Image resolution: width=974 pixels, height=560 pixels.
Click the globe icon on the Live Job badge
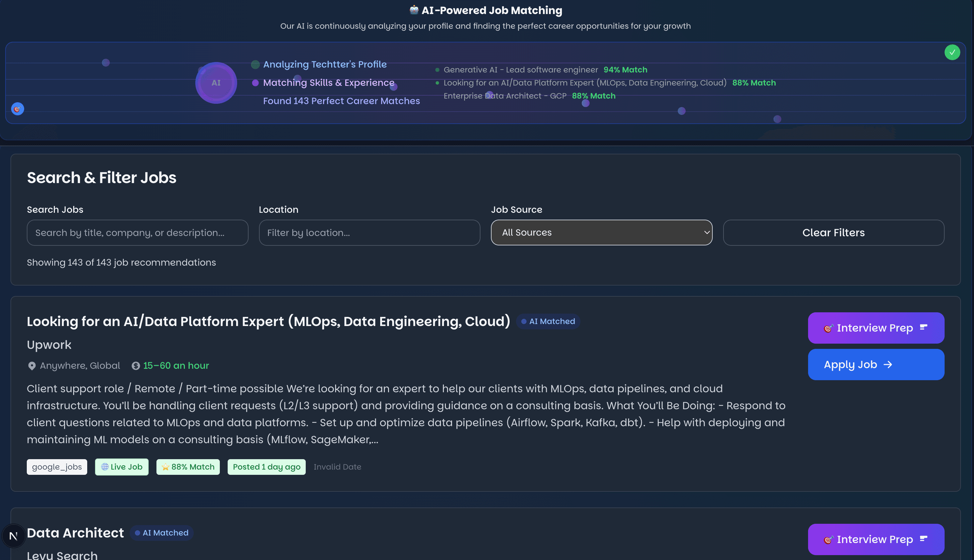[105, 467]
